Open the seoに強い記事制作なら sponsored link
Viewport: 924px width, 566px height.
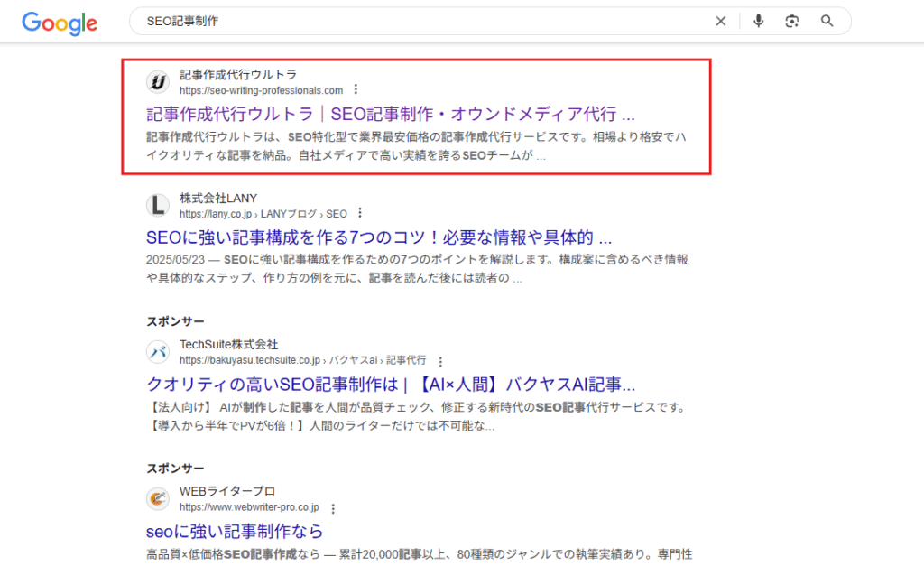click(235, 531)
